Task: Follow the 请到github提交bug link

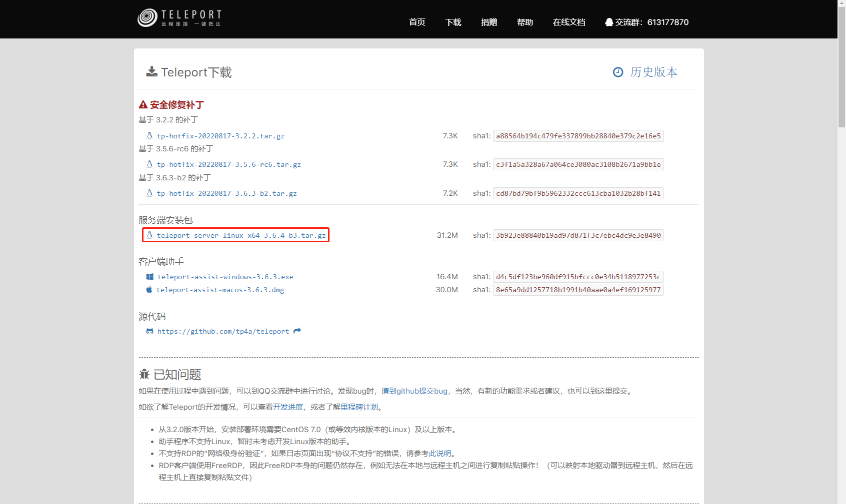Action: click(x=414, y=391)
